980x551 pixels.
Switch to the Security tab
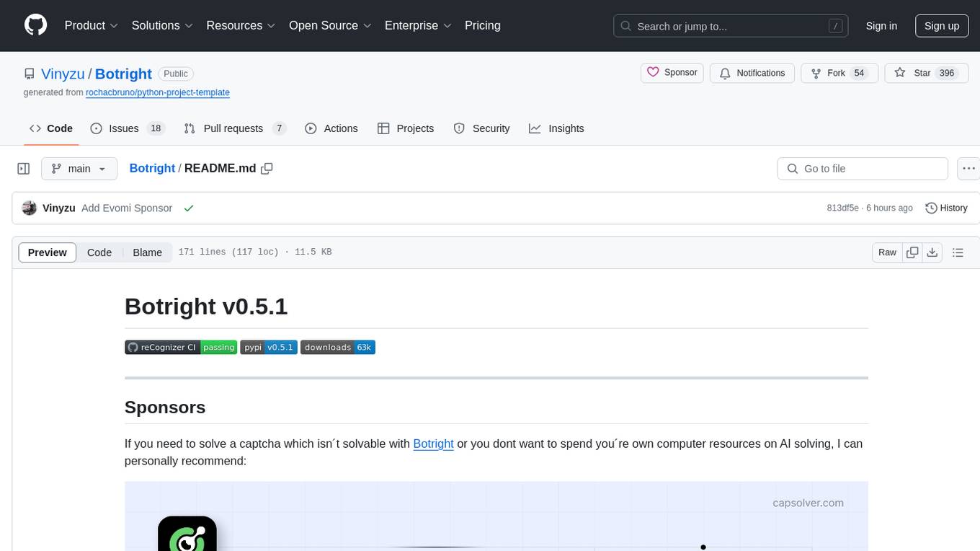[x=481, y=128]
